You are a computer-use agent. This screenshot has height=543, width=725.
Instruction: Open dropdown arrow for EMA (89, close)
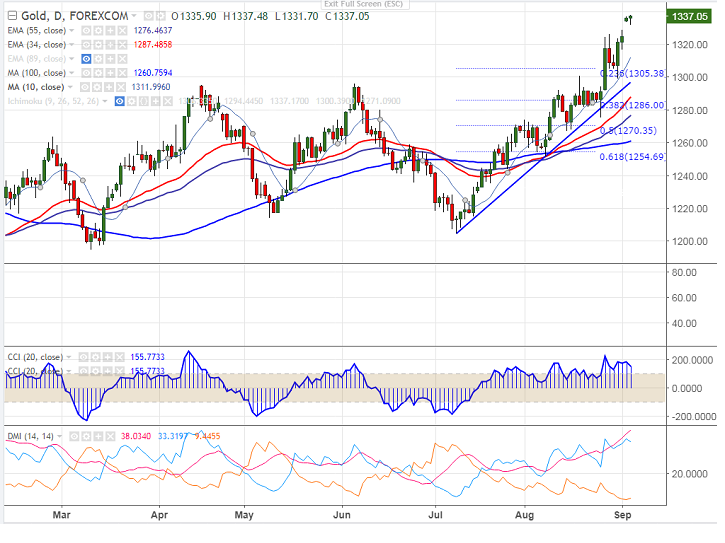[72, 59]
